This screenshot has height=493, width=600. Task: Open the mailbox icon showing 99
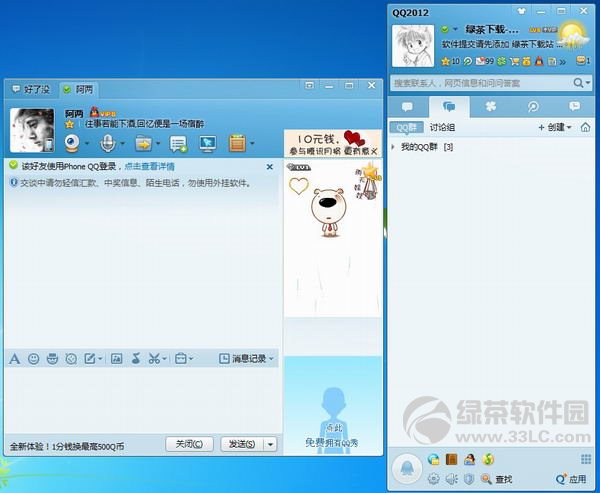484,61
